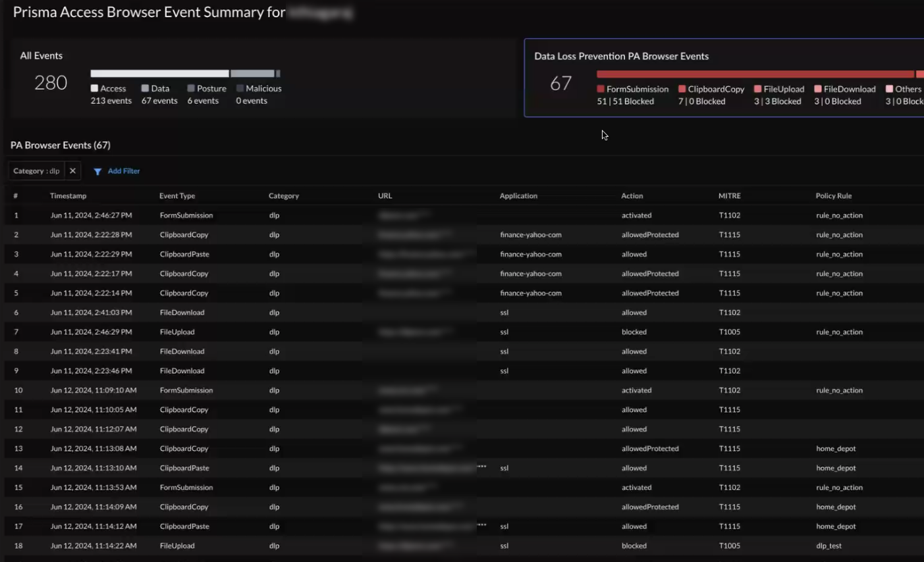Image resolution: width=924 pixels, height=562 pixels.
Task: Click the Add Filter link
Action: tap(124, 171)
